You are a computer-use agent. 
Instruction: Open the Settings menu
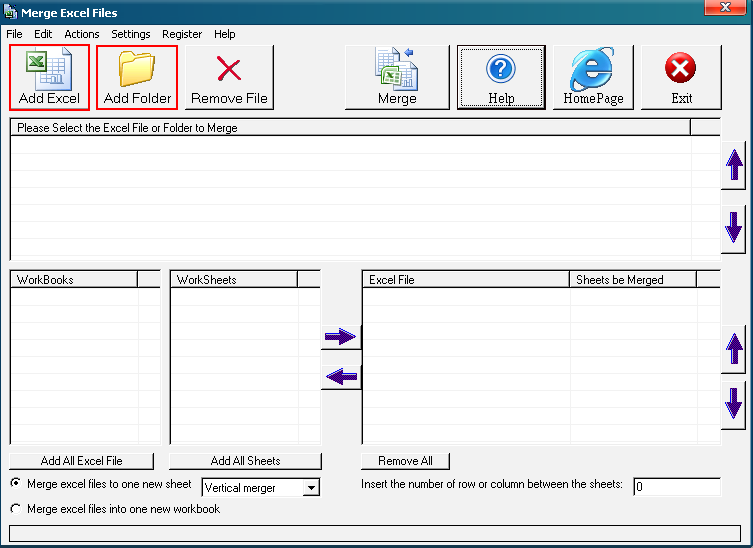click(x=130, y=34)
